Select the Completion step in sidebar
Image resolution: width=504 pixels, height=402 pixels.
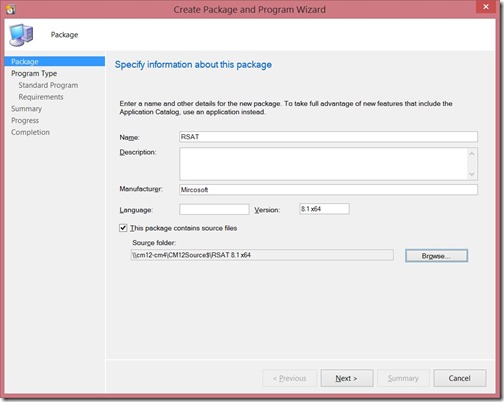point(30,132)
